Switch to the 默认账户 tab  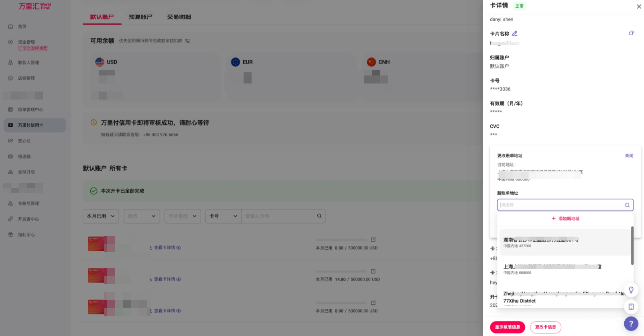coord(102,17)
